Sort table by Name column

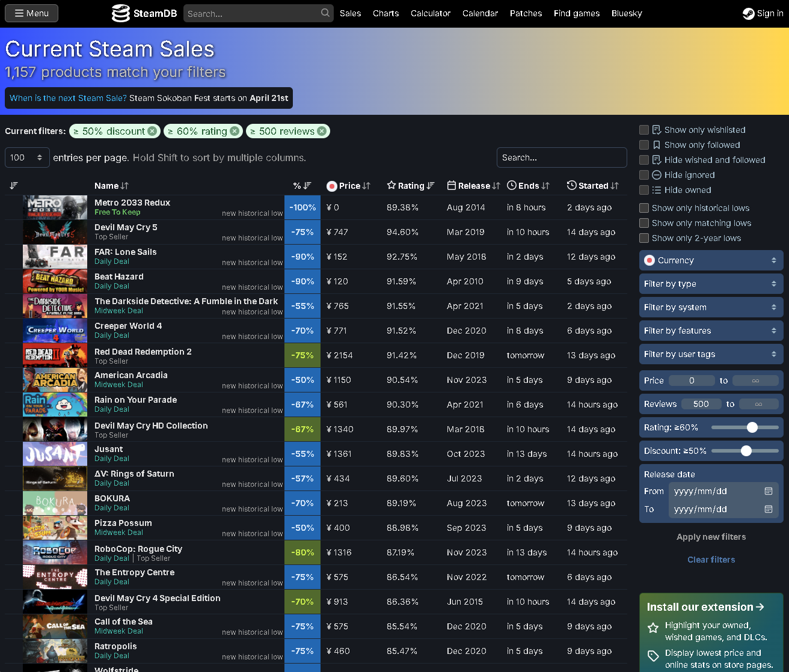click(111, 186)
